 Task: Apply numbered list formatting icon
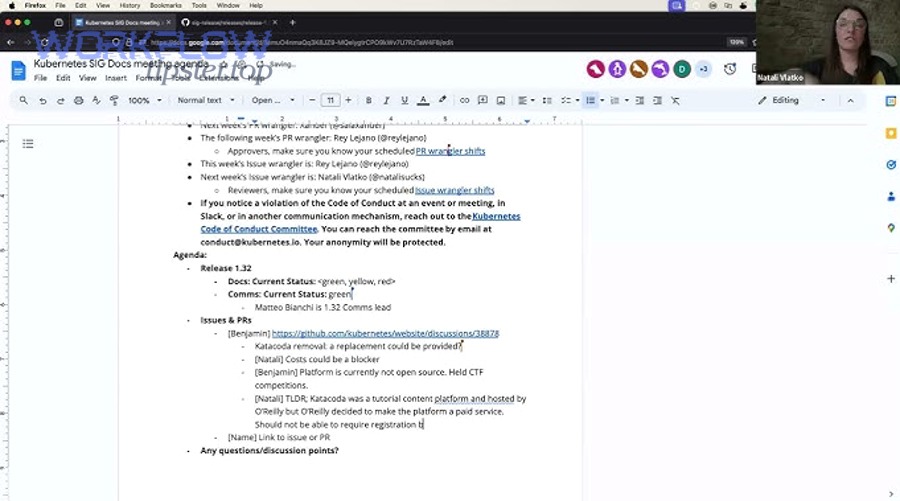pyautogui.click(x=615, y=100)
